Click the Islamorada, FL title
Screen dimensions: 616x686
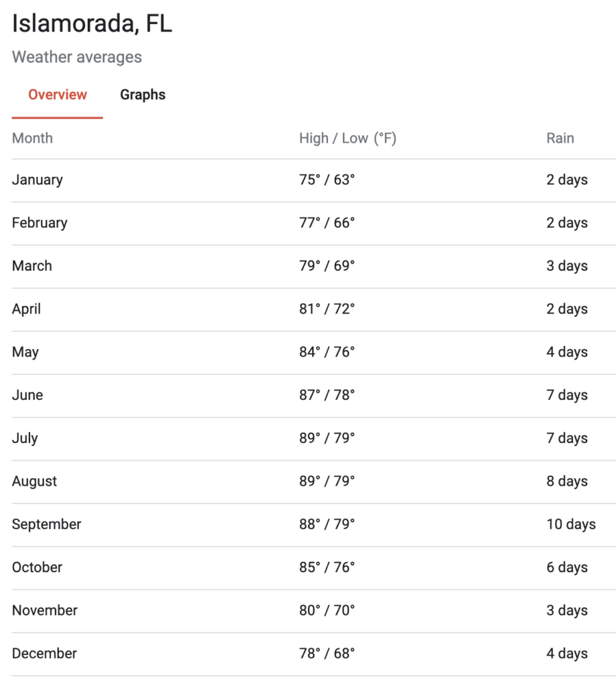click(x=92, y=24)
